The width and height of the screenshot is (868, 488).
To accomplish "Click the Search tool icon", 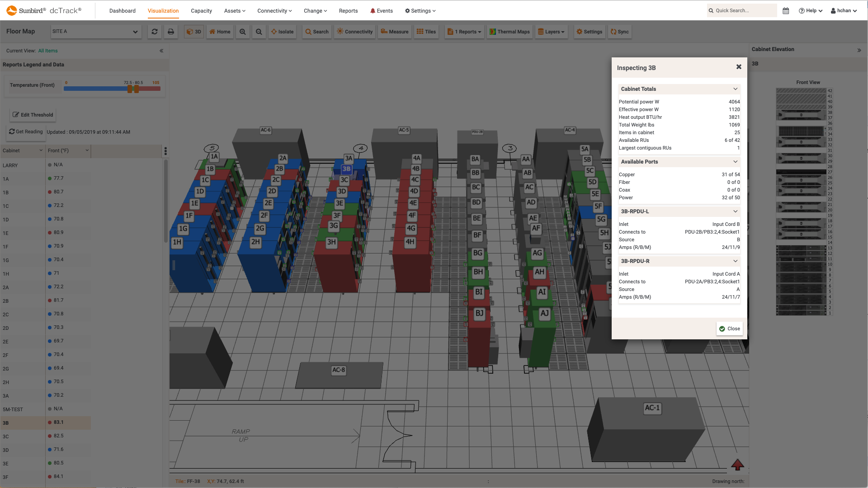I will click(x=316, y=32).
